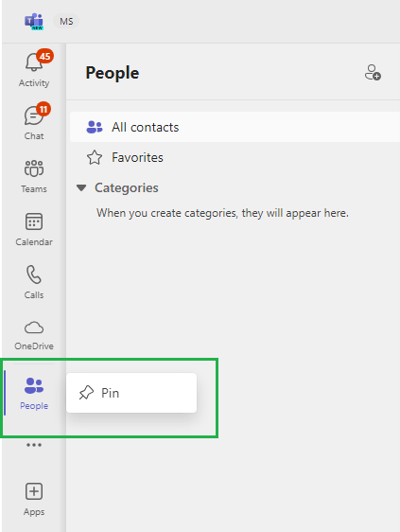Open the Calendar app
The image size is (400, 532).
pos(34,229)
